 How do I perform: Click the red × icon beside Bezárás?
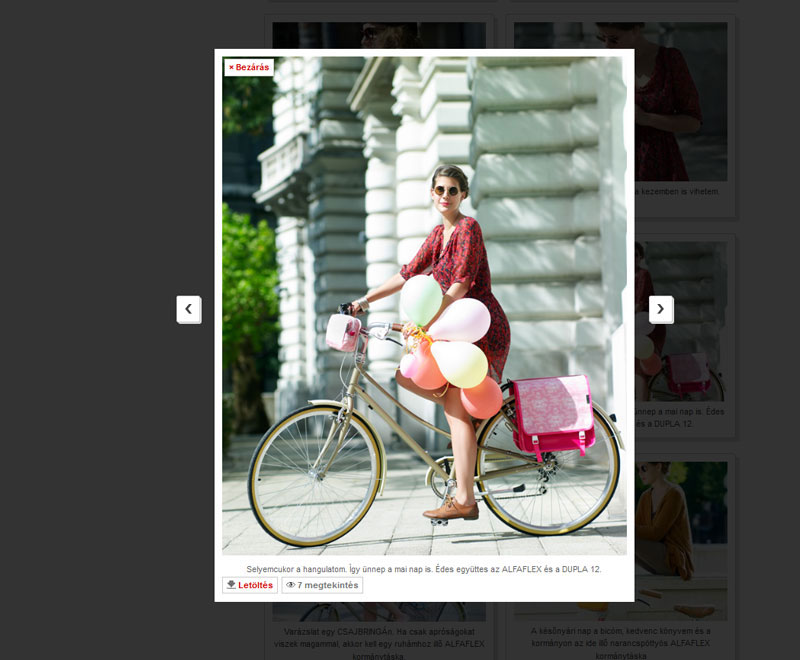point(231,67)
